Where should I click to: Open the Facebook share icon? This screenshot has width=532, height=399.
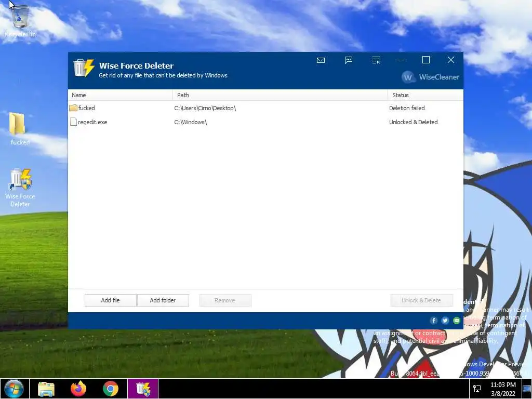click(434, 321)
